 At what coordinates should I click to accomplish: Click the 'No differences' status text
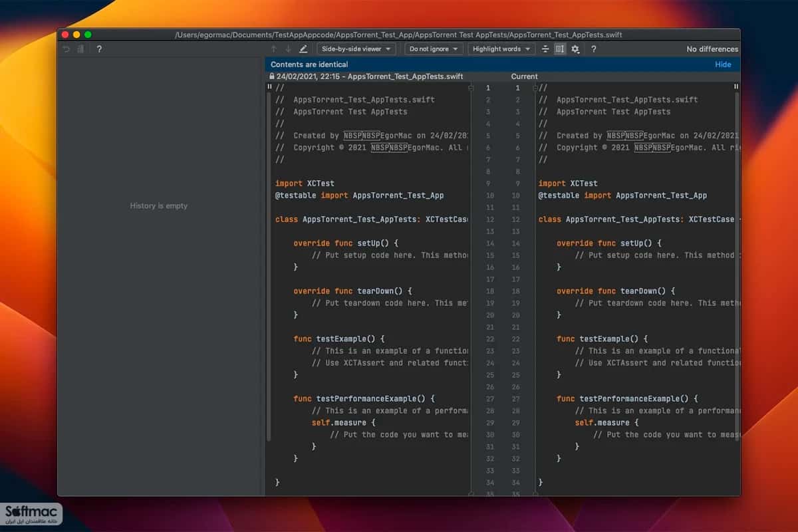point(712,49)
